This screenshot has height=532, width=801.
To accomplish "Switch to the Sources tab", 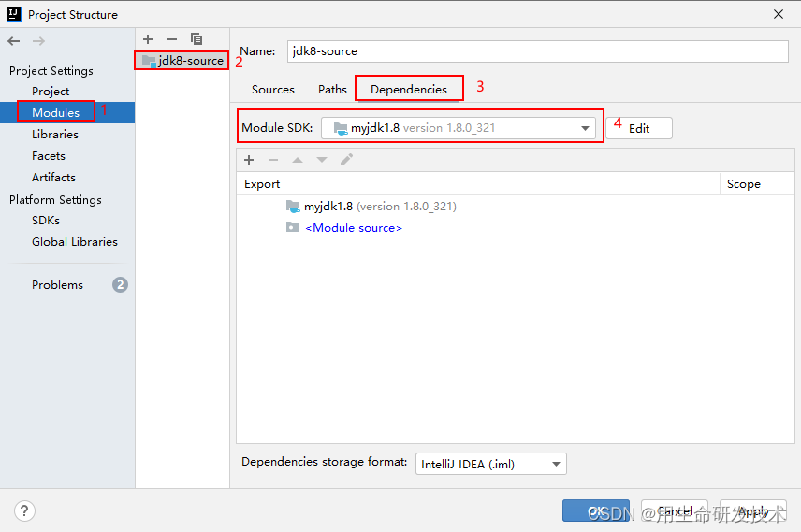I will pos(273,90).
